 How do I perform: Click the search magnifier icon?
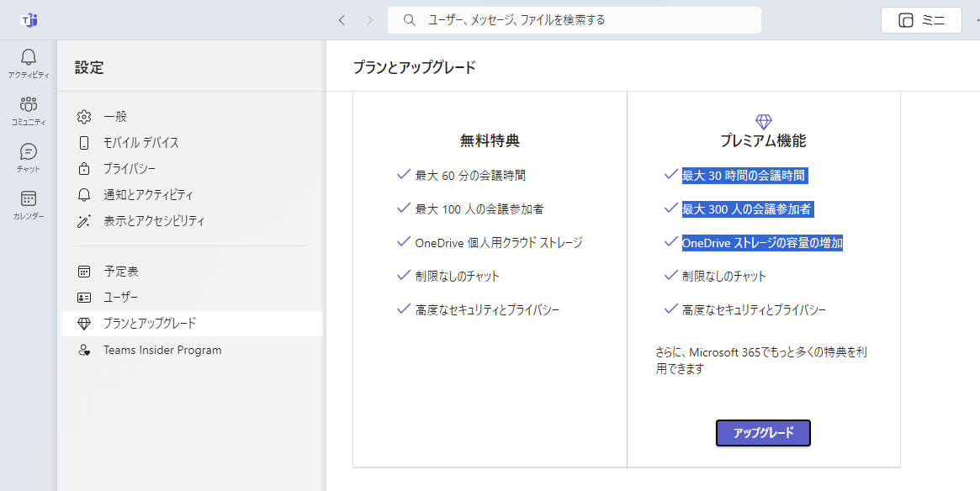pos(410,20)
